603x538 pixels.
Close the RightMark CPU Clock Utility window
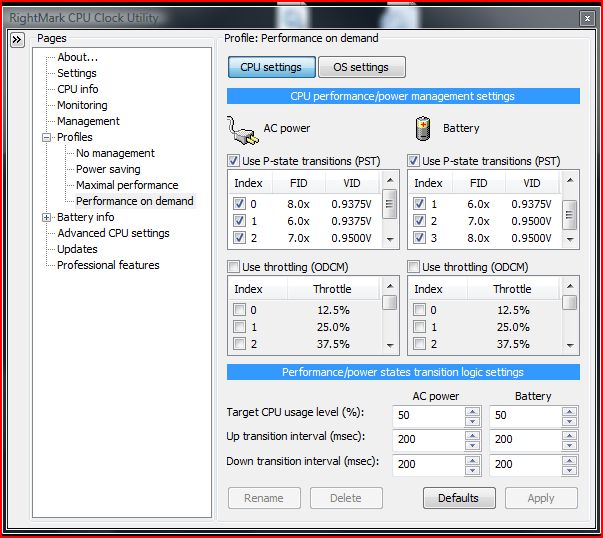(587, 18)
